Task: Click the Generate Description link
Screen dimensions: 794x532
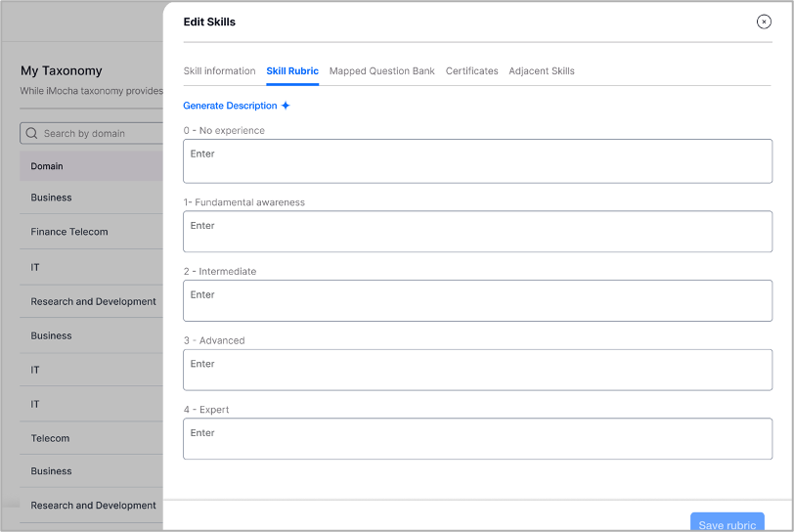Action: pyautogui.click(x=230, y=106)
